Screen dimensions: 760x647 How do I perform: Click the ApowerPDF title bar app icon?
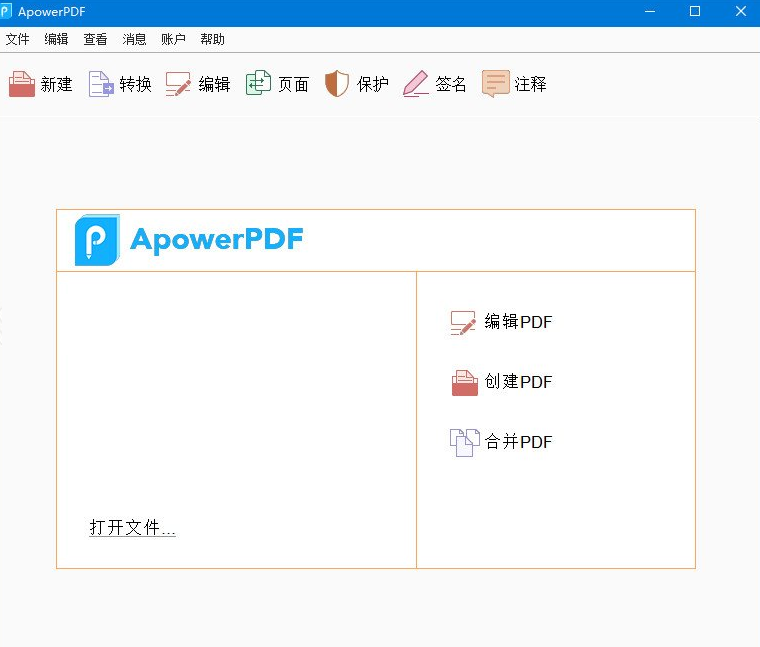click(x=6, y=11)
